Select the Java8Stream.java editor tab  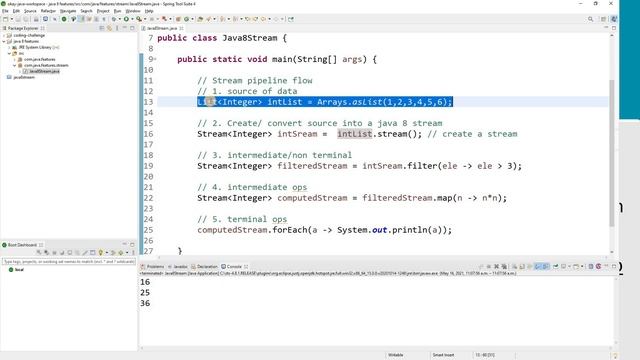click(162, 28)
